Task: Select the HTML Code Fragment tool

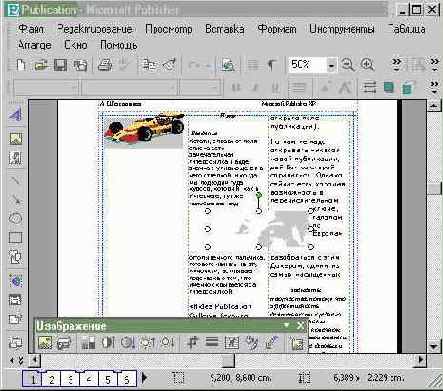Action: [15, 319]
